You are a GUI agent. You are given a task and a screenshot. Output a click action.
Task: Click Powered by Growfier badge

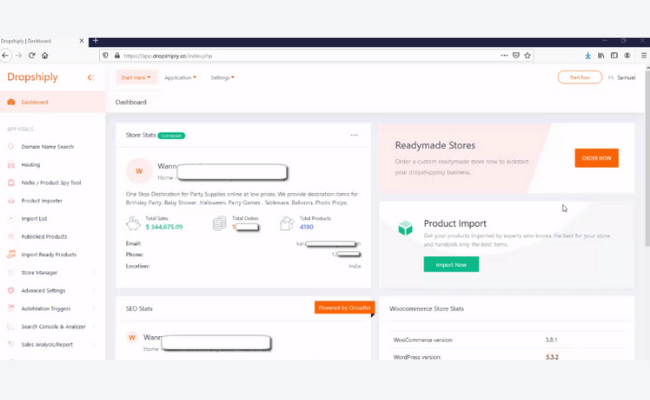click(x=344, y=308)
